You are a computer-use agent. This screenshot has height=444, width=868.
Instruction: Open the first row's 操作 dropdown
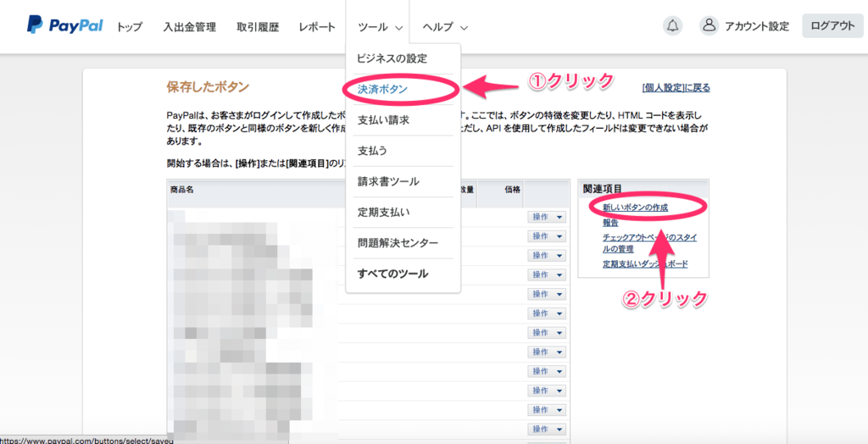(x=547, y=217)
